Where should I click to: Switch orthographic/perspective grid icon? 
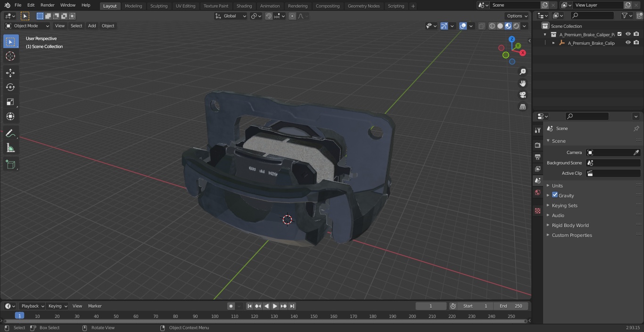point(522,107)
